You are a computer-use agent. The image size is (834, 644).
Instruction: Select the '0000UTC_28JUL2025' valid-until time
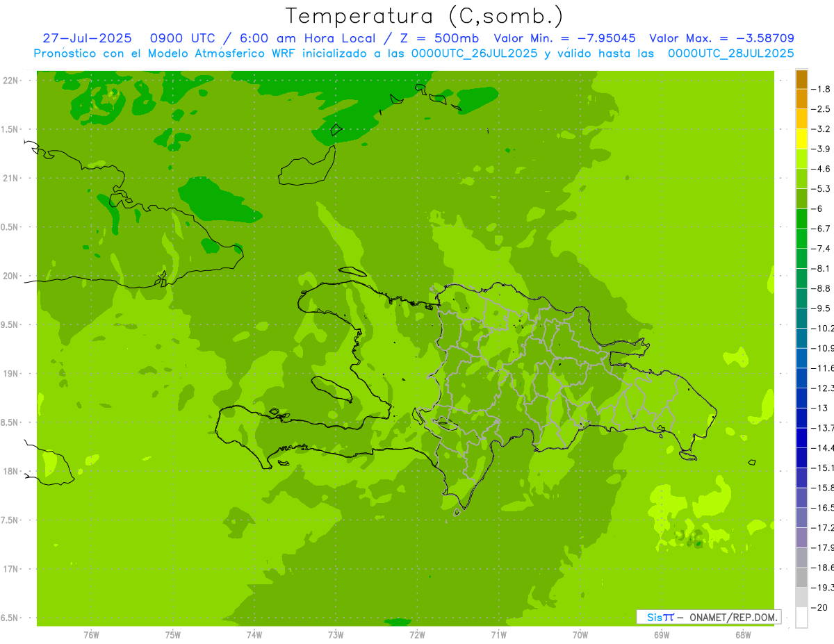(x=731, y=53)
